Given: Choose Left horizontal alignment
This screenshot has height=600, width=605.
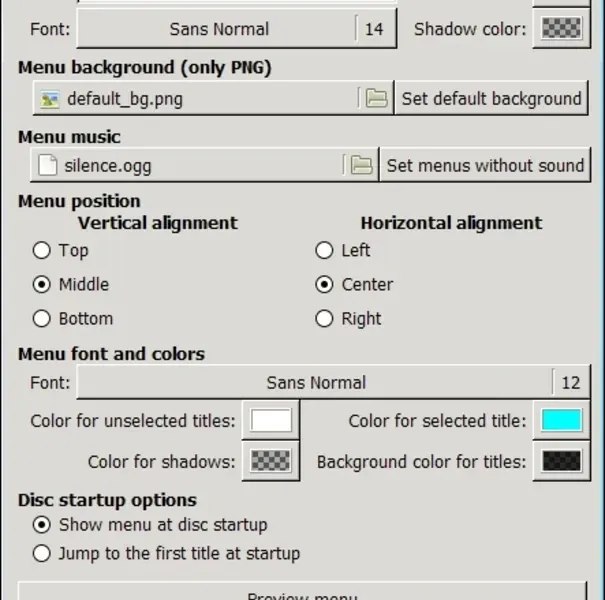Looking at the screenshot, I should tap(324, 250).
